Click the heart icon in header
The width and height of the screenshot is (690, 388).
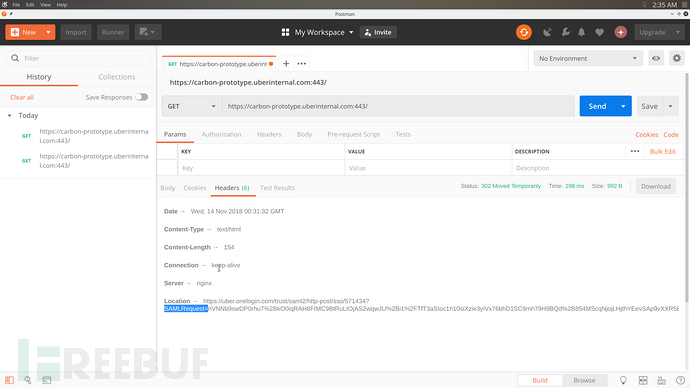pyautogui.click(x=599, y=32)
